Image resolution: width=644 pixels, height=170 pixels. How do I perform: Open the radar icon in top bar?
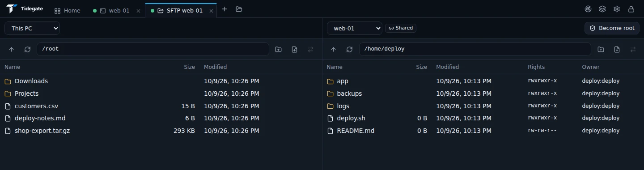coord(588,9)
